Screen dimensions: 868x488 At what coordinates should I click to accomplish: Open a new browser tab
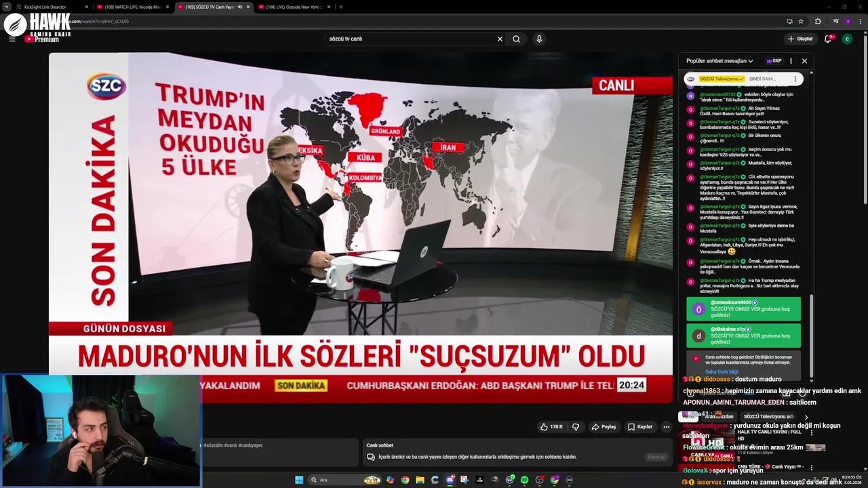(x=340, y=7)
